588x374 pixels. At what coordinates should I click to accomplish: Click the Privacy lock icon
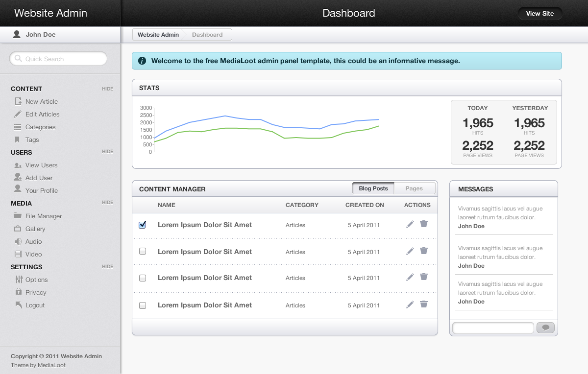coord(18,292)
